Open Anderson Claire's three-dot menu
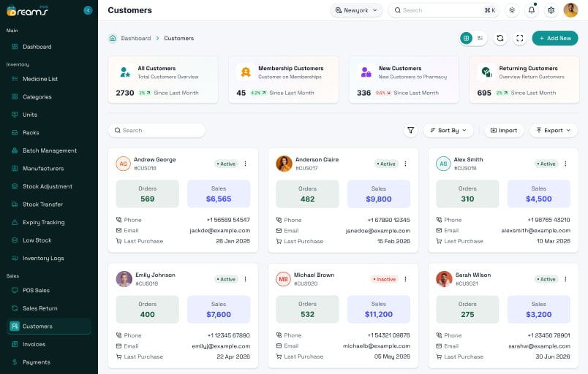 coord(405,164)
